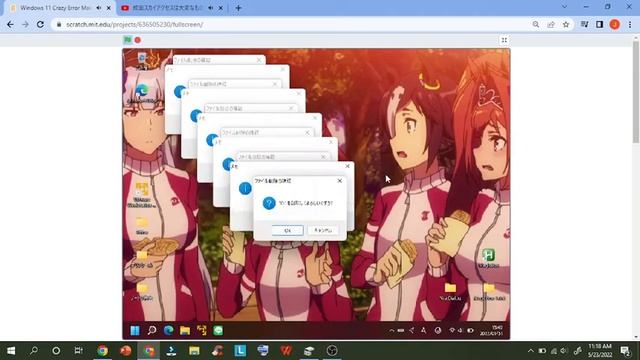The height and width of the screenshot is (360, 640).
Task: Bookmark this page with the star icon
Action: 566,24
